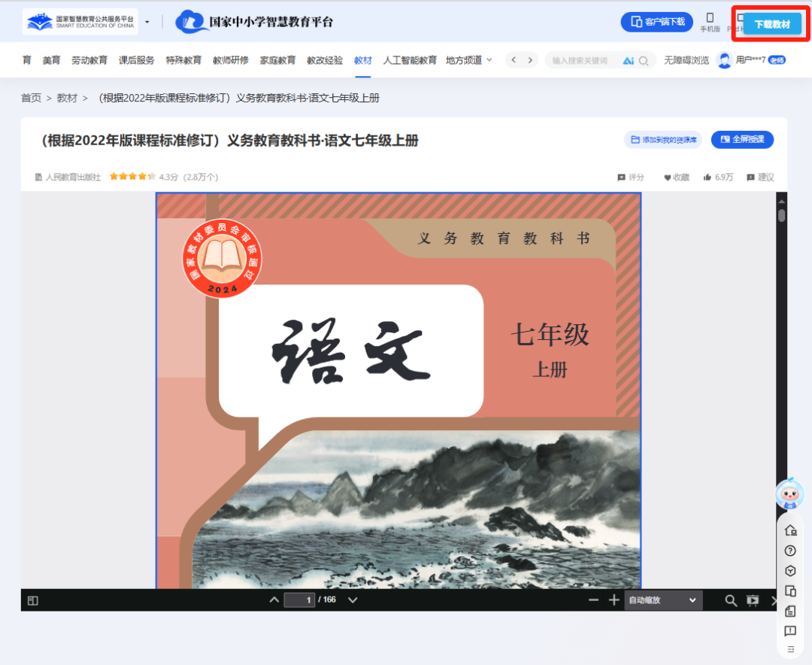Select the zoom out icon in viewer toolbar
The image size is (812, 665).
[x=593, y=600]
